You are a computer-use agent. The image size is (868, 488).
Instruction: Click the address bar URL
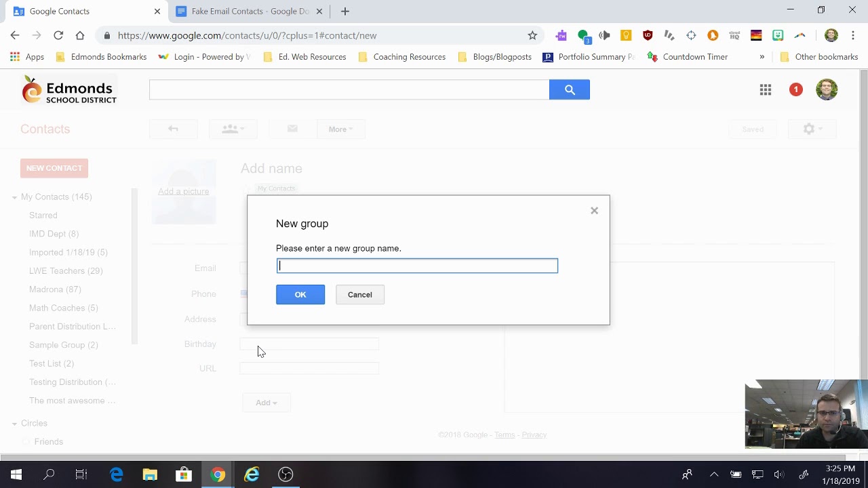tap(247, 35)
